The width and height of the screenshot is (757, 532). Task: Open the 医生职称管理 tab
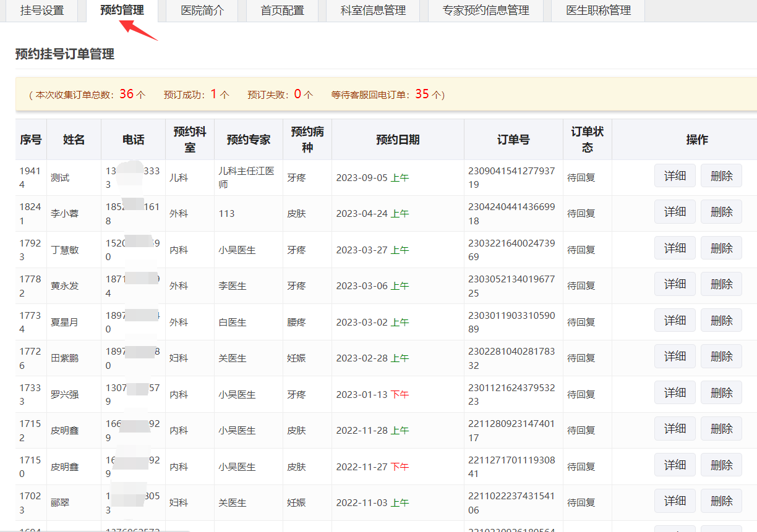(597, 11)
